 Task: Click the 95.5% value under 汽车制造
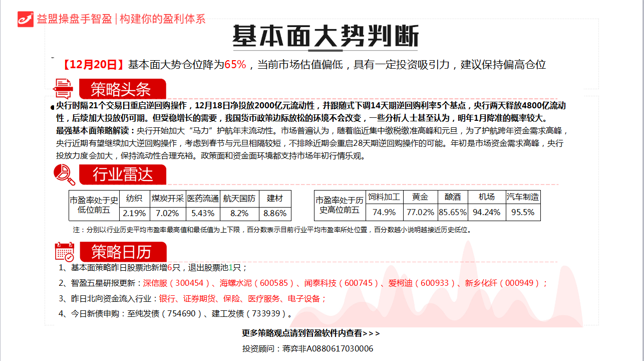pyautogui.click(x=522, y=212)
